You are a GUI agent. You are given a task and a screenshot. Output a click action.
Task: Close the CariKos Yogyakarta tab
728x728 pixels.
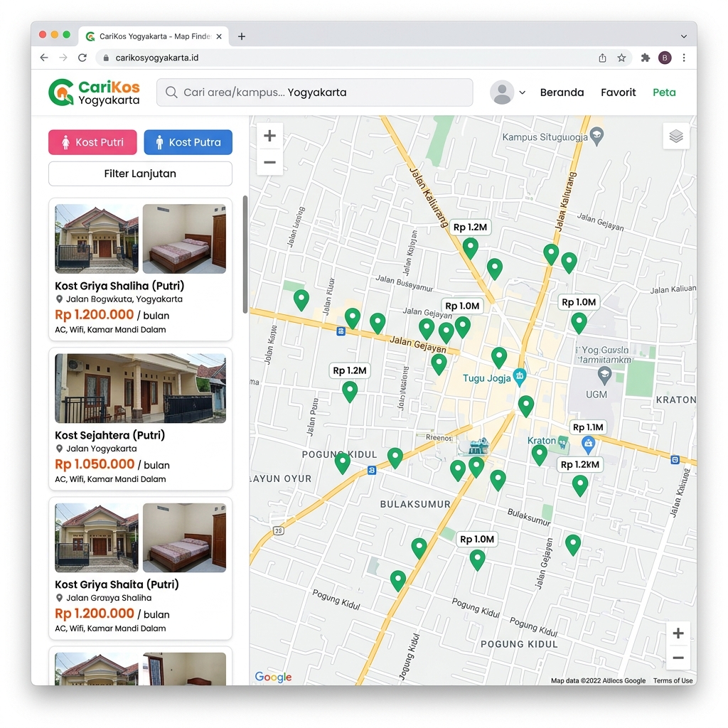219,36
